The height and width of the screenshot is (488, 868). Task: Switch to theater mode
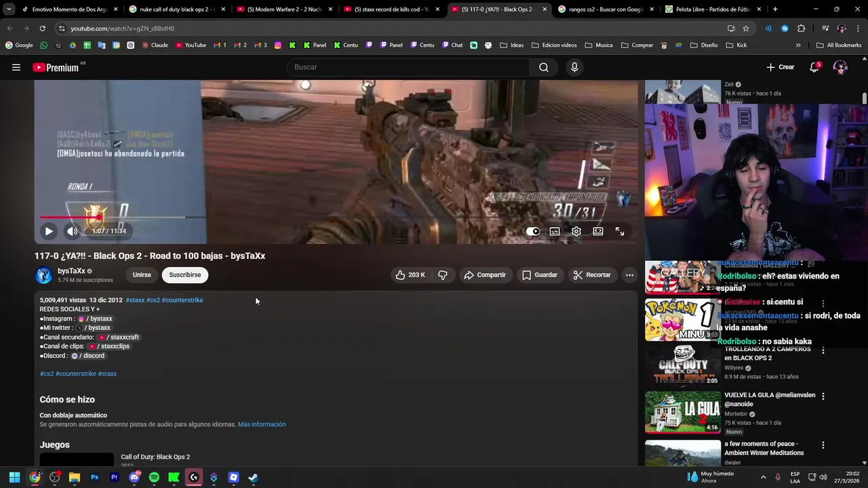(598, 231)
